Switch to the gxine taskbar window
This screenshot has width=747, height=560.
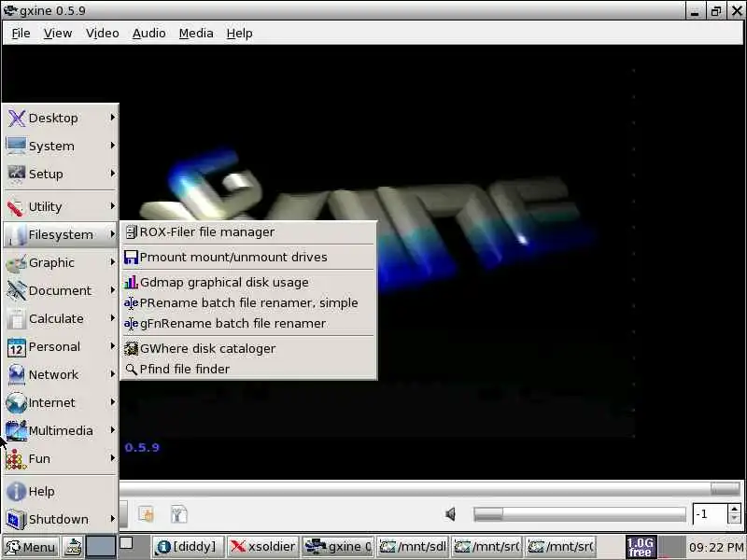click(x=338, y=547)
